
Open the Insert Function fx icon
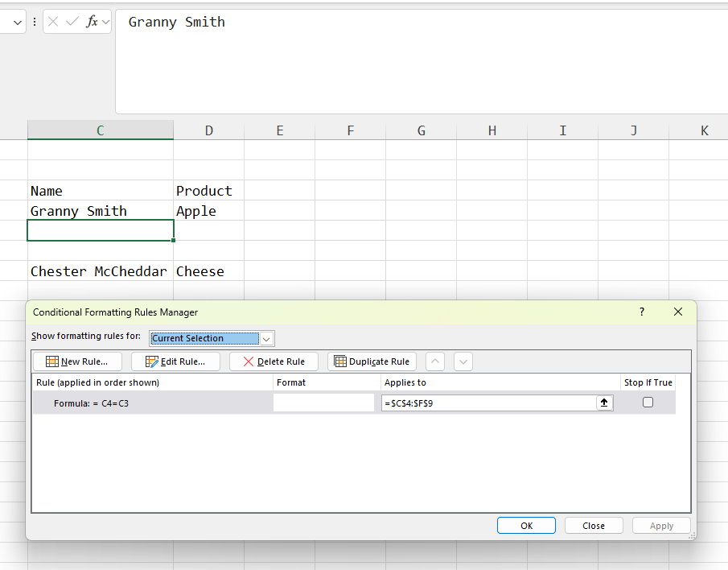(92, 22)
